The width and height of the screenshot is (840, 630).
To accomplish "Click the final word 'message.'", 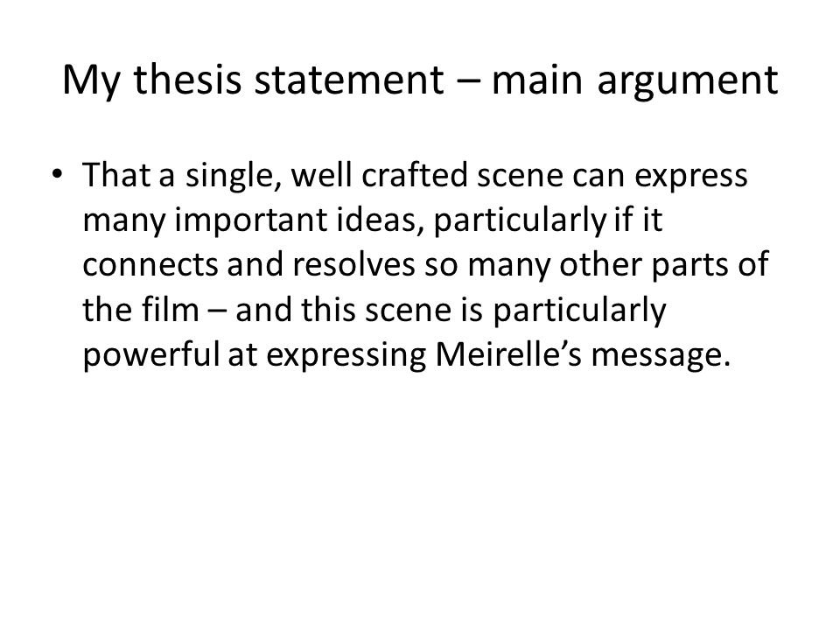I will (661, 357).
